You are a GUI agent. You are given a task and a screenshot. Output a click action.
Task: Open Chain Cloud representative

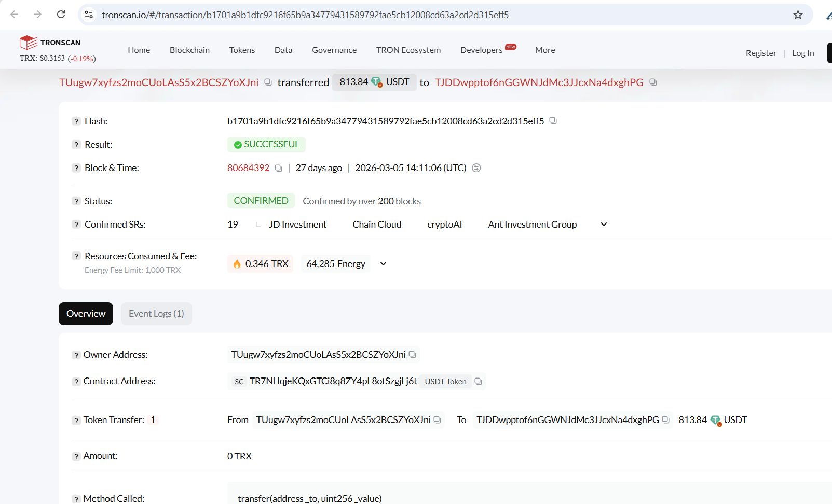click(377, 225)
